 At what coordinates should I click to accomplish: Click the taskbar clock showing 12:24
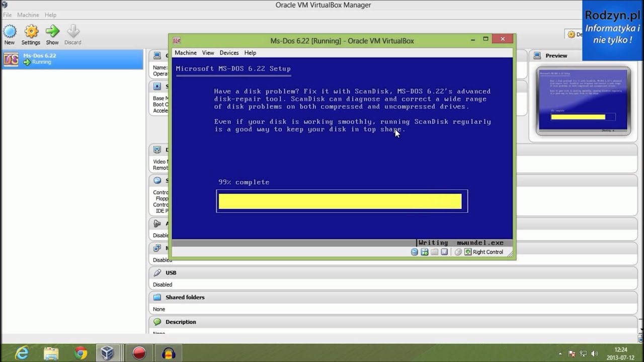pos(621,353)
